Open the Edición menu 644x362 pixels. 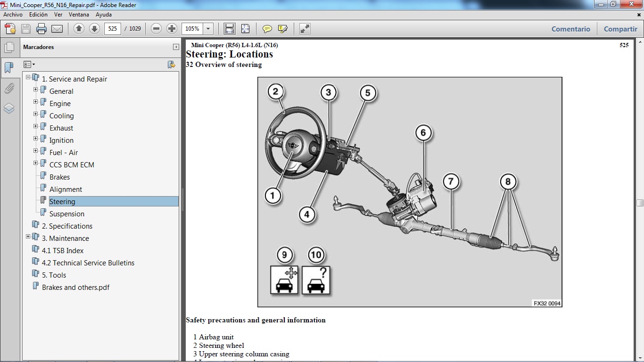tap(38, 15)
